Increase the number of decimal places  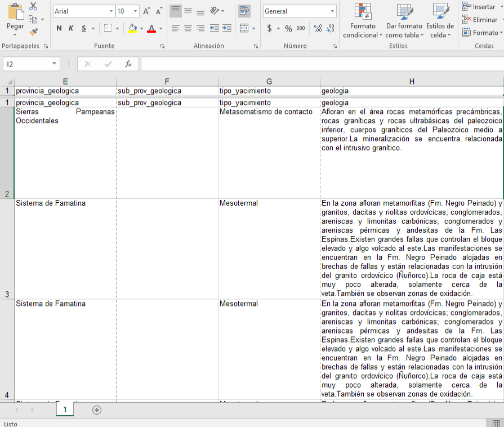click(x=318, y=28)
